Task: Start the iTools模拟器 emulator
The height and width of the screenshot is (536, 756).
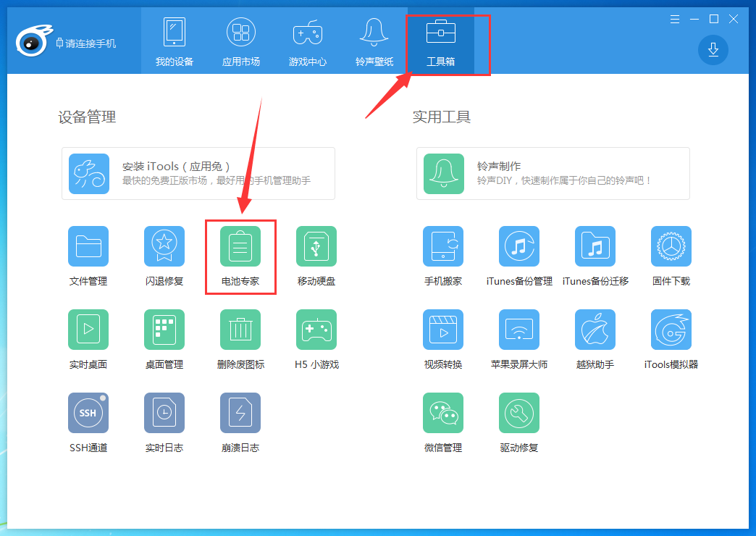Action: tap(671, 330)
